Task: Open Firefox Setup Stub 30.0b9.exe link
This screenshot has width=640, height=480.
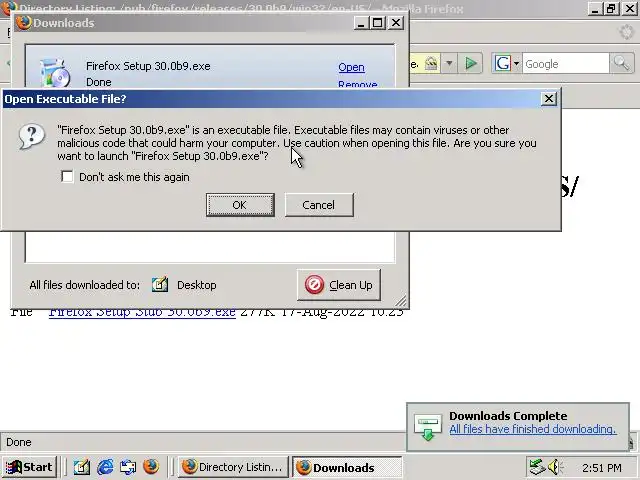Action: pos(142,313)
